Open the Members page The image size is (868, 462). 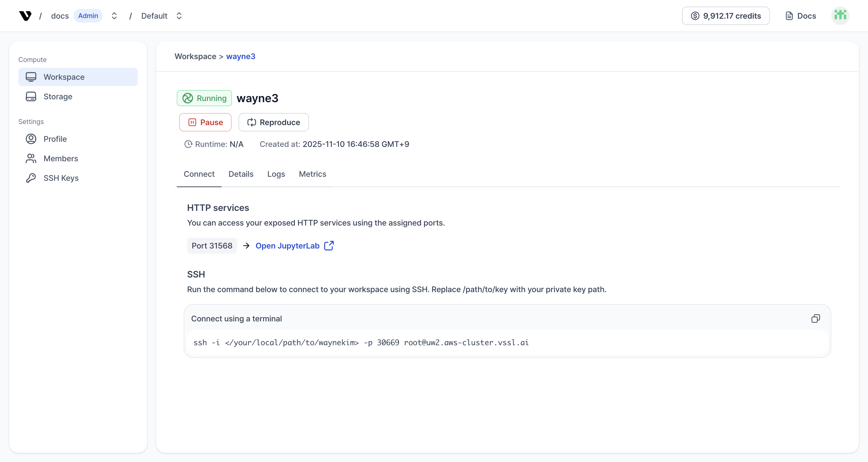(61, 158)
